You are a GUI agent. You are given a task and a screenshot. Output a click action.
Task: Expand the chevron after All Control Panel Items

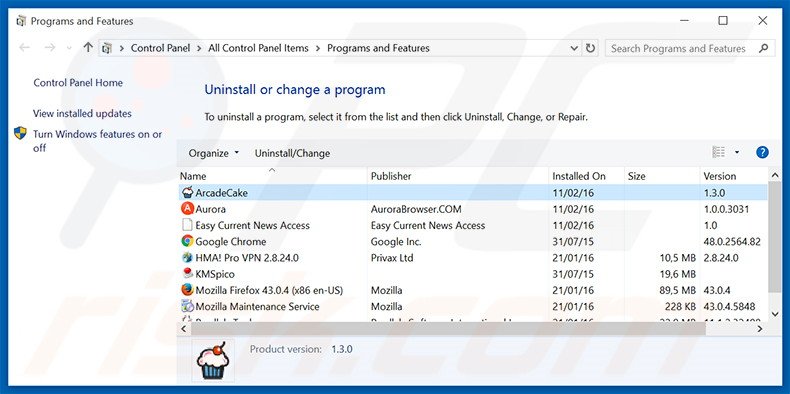tap(318, 48)
